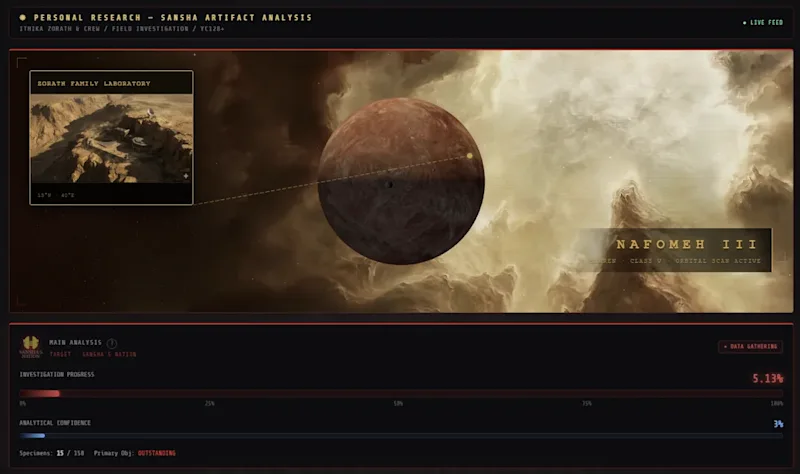
Task: Click the yellow dot beside Personal Research title
Action: click(22, 17)
